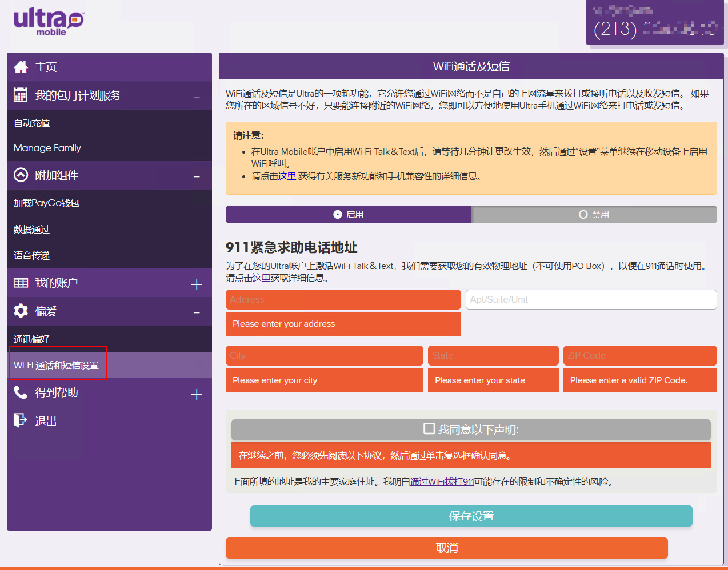Open the 通过WiFi拨打911 link
Viewport: 728px width, 570px height.
(442, 482)
